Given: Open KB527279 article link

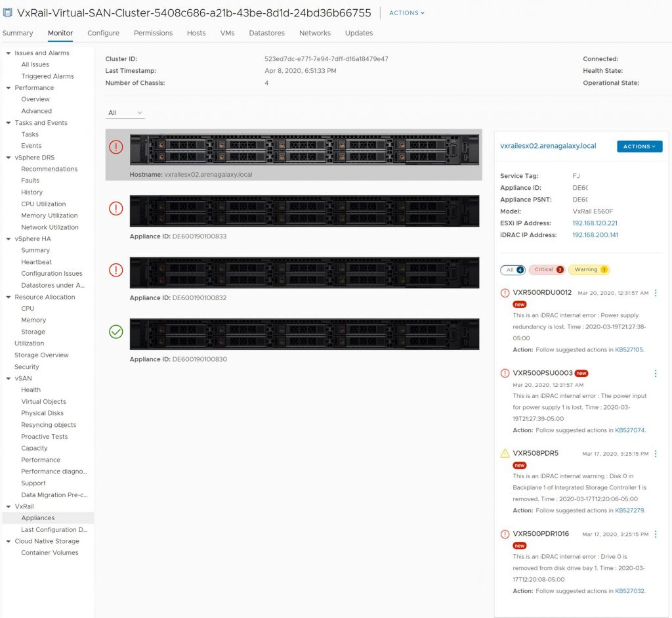Looking at the screenshot, I should click(x=629, y=510).
